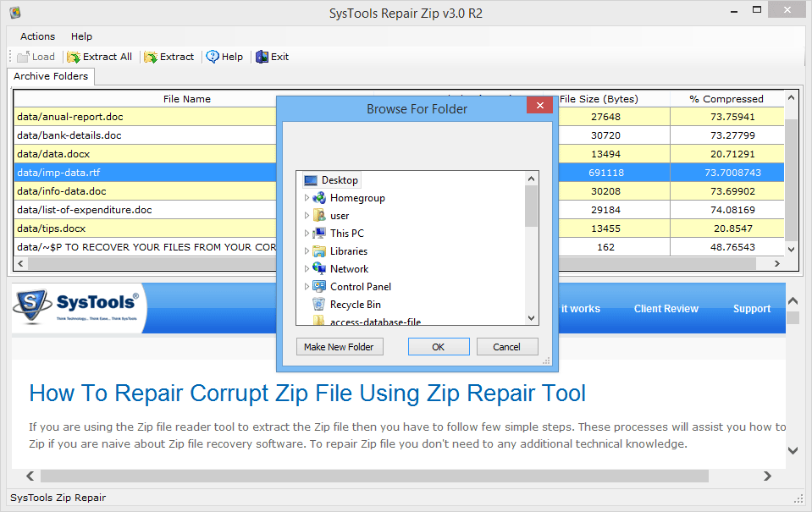Click the Extract toolbar icon
812x512 pixels.
point(151,57)
